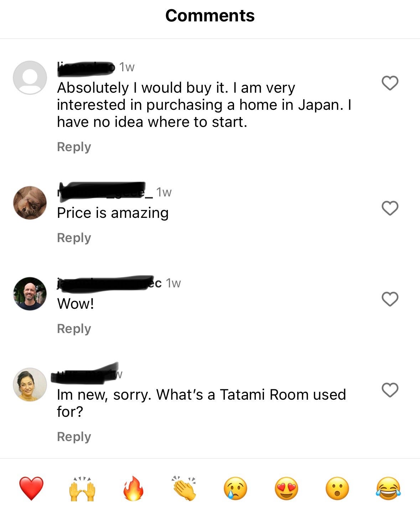Like the Tatami Room question comment
Image resolution: width=420 pixels, height=512 pixels.
click(390, 390)
